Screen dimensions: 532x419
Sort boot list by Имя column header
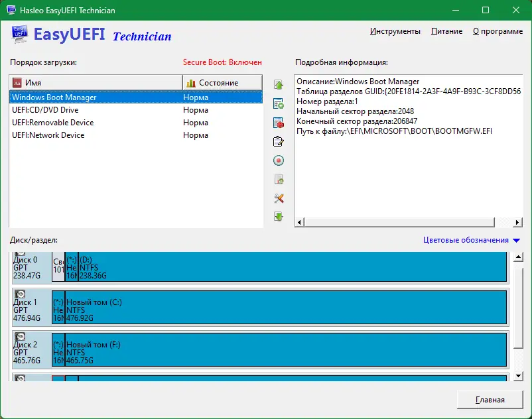point(96,83)
